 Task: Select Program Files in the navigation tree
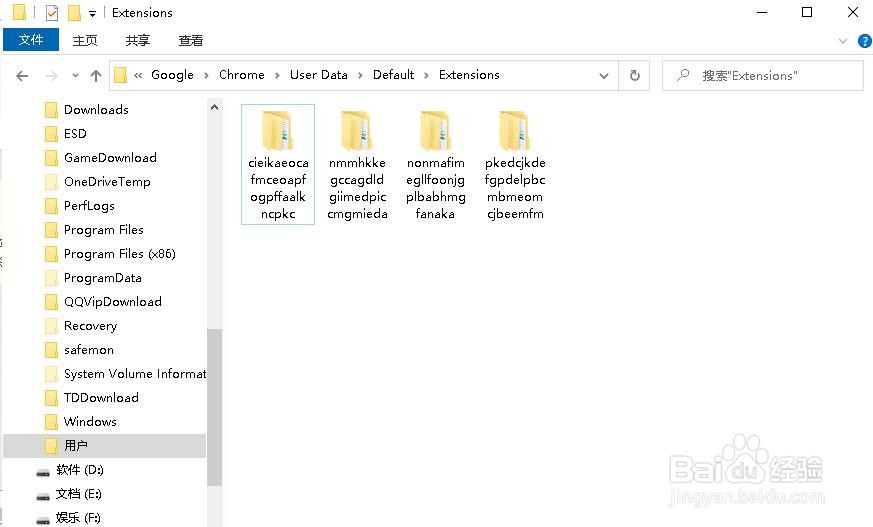pos(105,229)
